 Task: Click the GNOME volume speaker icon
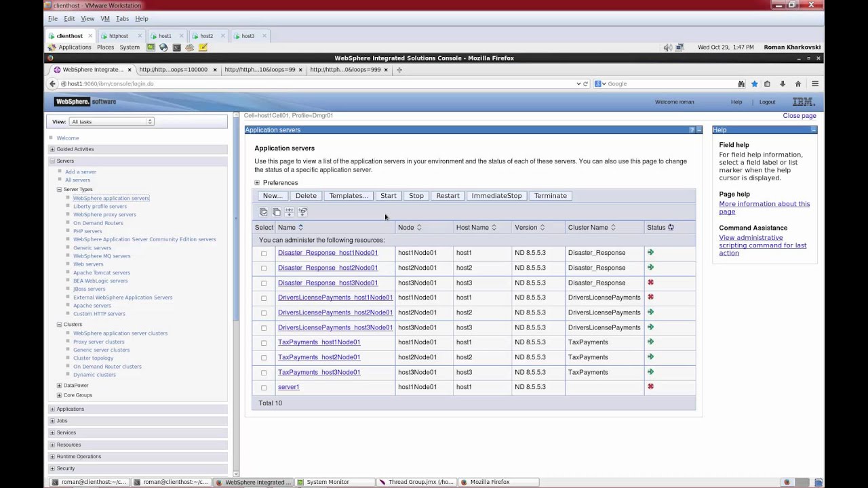pos(668,47)
